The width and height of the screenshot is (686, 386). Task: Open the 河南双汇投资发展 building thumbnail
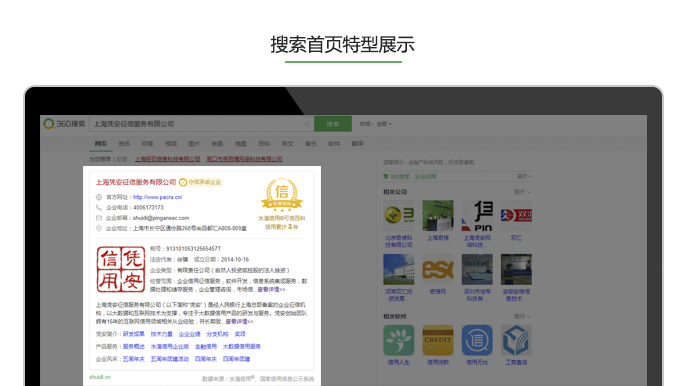pyautogui.click(x=399, y=269)
